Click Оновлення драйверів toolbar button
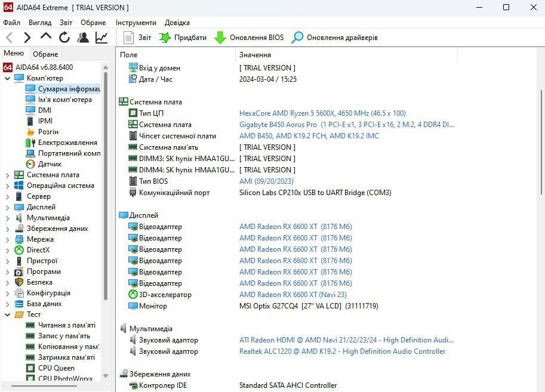This screenshot has width=545, height=392. (334, 38)
